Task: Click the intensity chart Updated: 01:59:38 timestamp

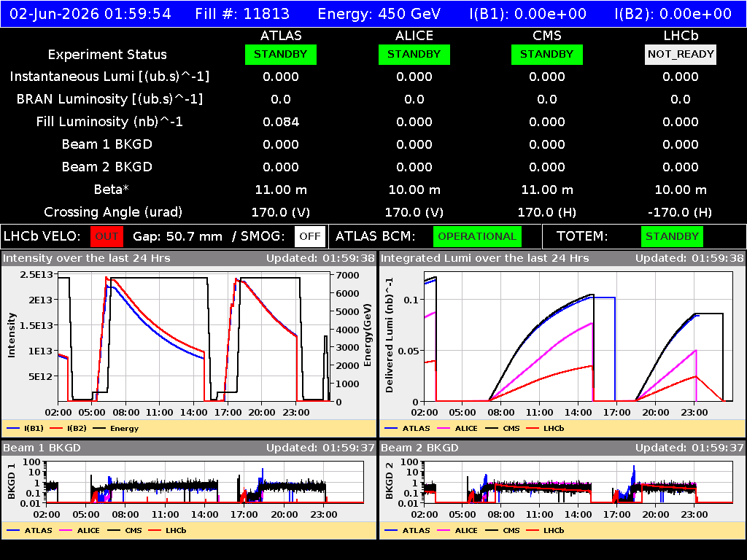Action: (x=320, y=259)
